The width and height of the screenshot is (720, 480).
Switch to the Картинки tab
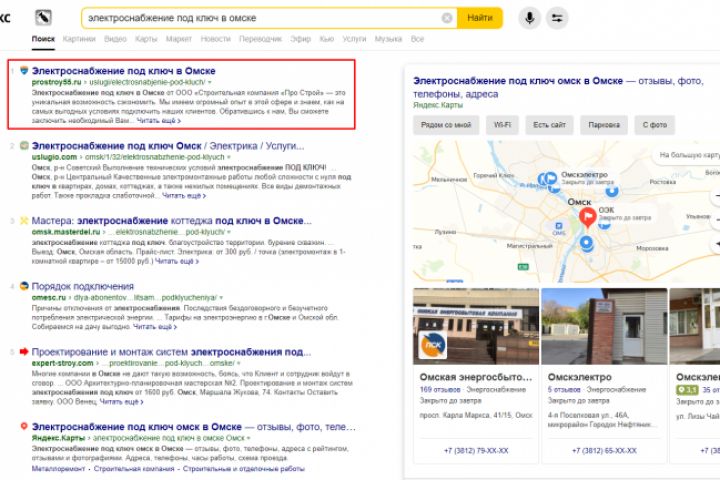pos(79,39)
